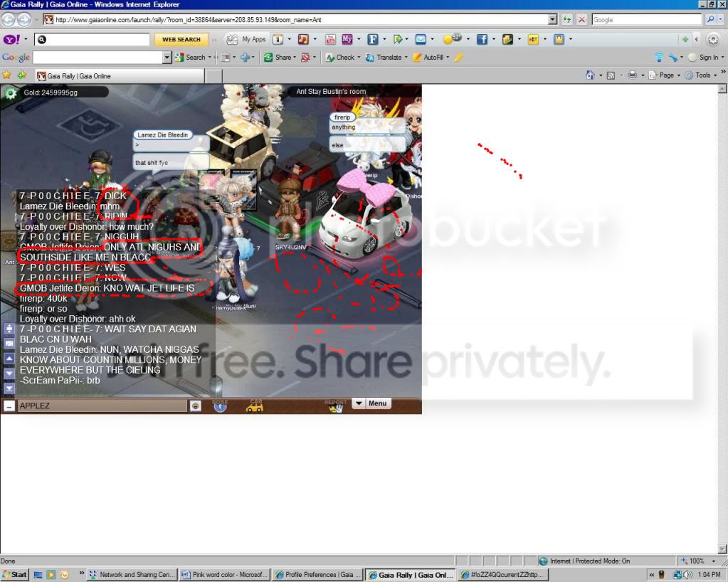The image size is (728, 582).
Task: Click the Facebook icon in Yahoo toolbar
Action: click(482, 39)
